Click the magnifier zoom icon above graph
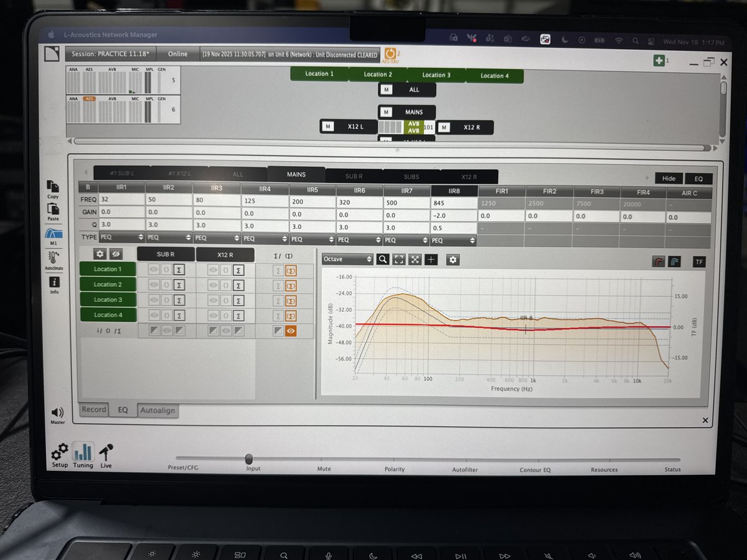The image size is (747, 560). (383, 259)
